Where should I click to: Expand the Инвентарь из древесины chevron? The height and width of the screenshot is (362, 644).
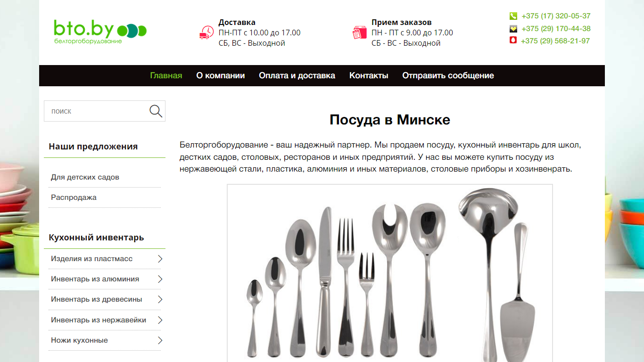coord(160,299)
